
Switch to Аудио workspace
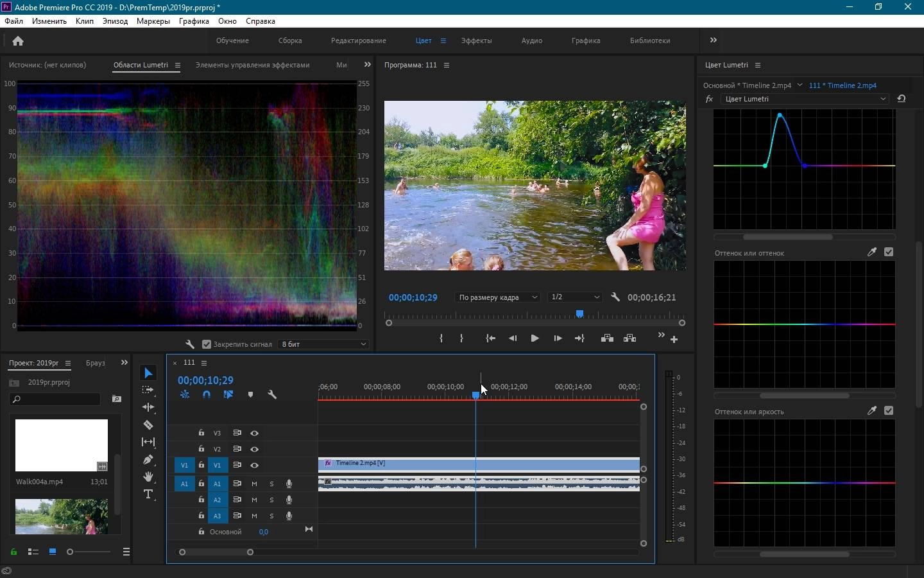click(x=532, y=40)
